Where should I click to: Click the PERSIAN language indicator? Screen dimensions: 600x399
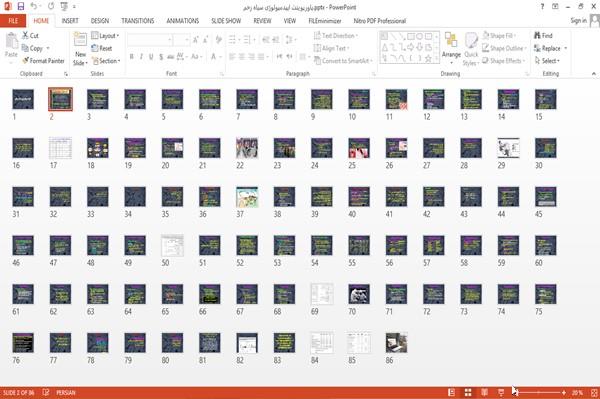tap(66, 392)
